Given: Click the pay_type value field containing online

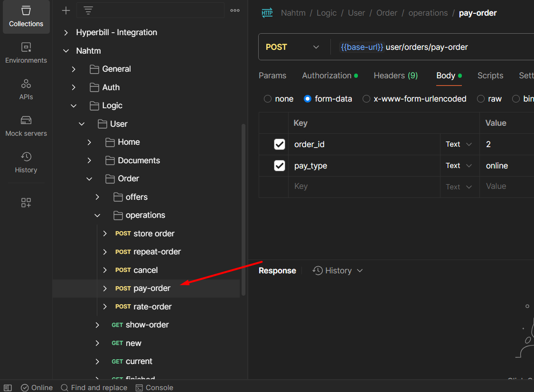Looking at the screenshot, I should pos(507,166).
